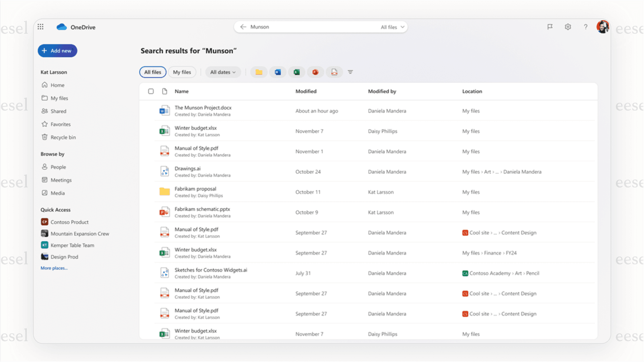Open OneDrive settings gear
Viewport: 644px width, 362px height.
click(x=568, y=27)
